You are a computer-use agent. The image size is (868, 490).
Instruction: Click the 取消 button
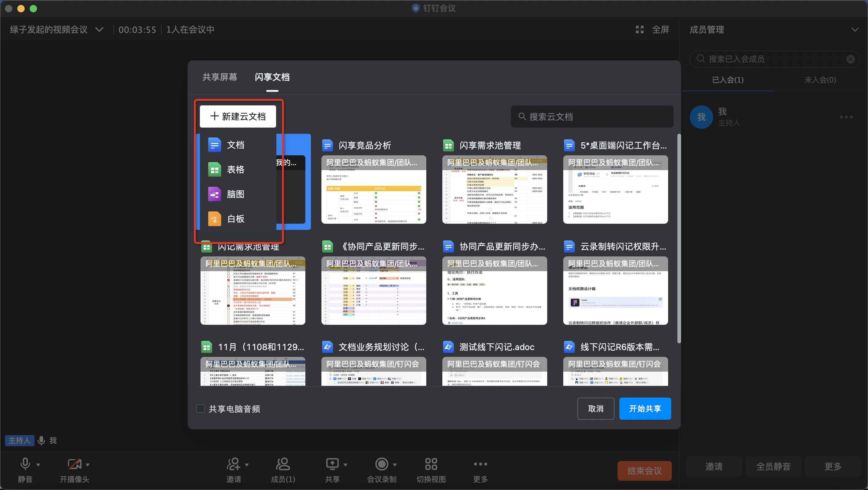(x=596, y=409)
